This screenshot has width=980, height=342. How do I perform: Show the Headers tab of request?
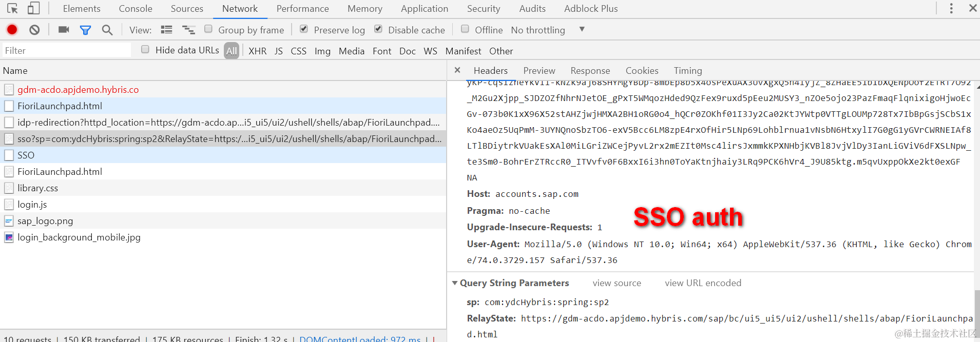[491, 71]
